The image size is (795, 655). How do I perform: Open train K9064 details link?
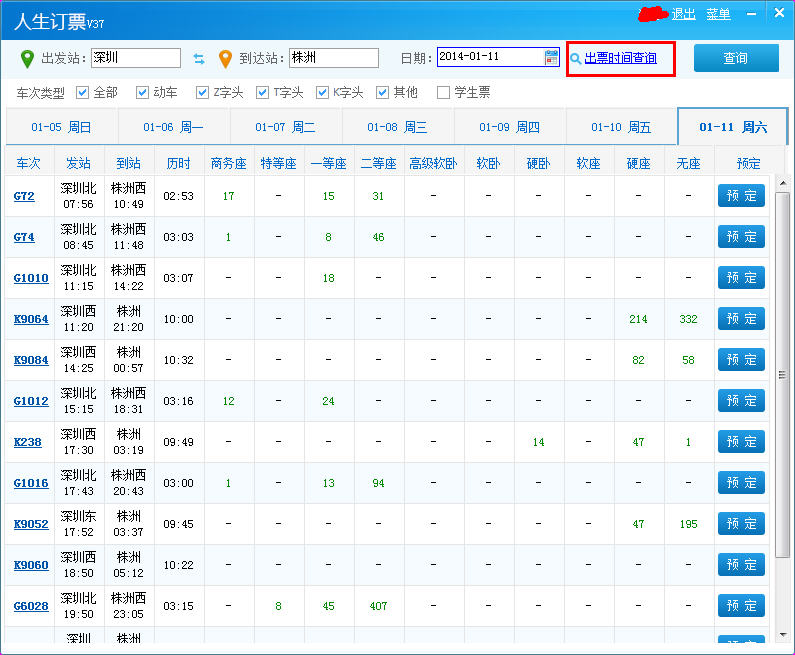31,319
